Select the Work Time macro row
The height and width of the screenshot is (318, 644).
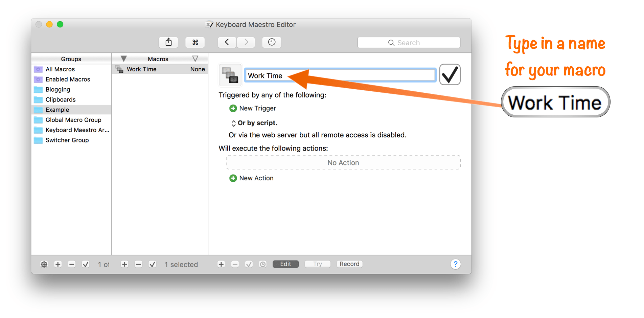pyautogui.click(x=160, y=69)
